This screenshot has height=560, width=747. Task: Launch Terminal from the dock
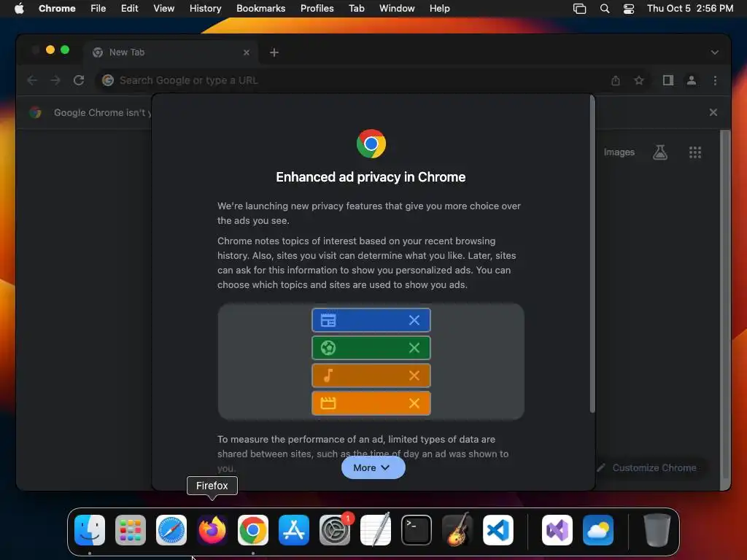(x=417, y=529)
